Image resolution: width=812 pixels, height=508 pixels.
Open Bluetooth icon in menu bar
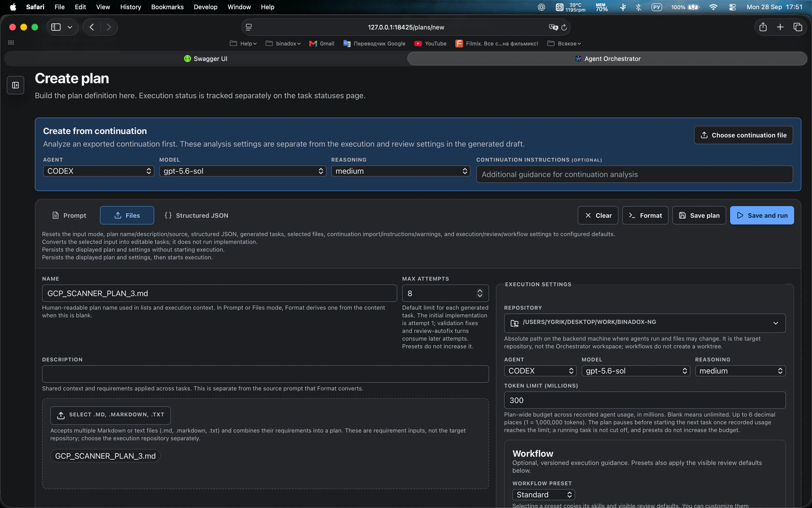click(638, 7)
